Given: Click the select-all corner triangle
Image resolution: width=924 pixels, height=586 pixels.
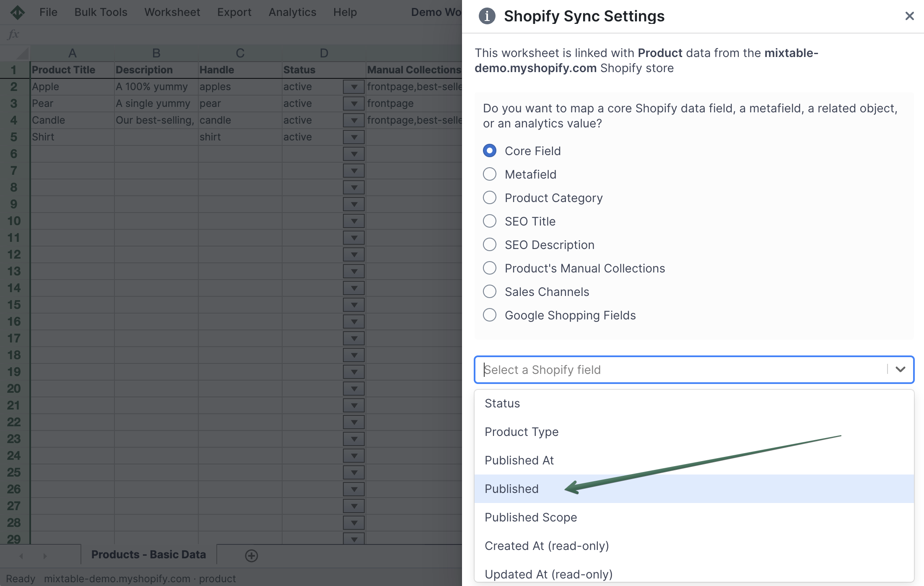Looking at the screenshot, I should pyautogui.click(x=22, y=53).
